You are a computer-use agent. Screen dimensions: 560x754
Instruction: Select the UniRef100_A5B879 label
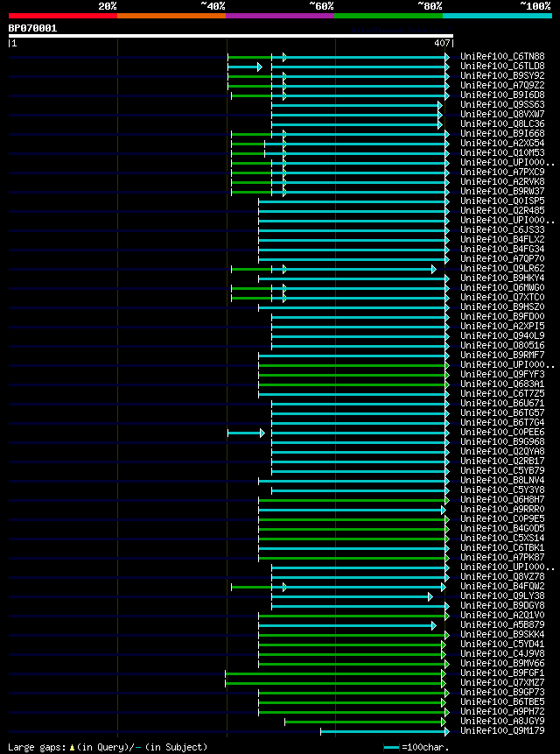point(502,624)
